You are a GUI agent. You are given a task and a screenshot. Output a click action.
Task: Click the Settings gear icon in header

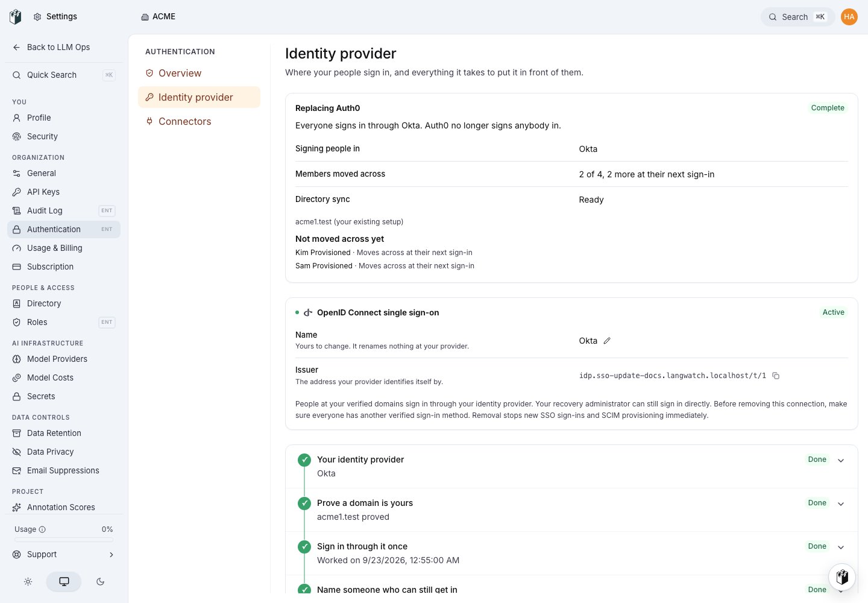point(37,17)
